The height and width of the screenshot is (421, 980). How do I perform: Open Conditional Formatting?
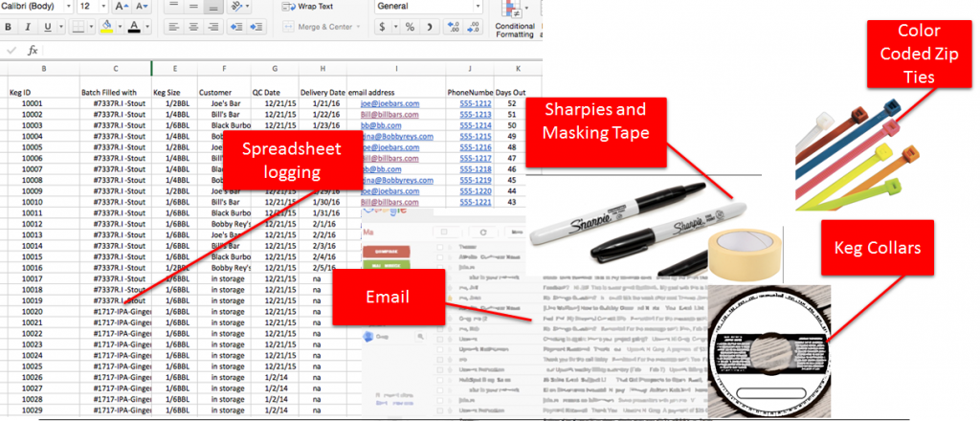(x=515, y=20)
